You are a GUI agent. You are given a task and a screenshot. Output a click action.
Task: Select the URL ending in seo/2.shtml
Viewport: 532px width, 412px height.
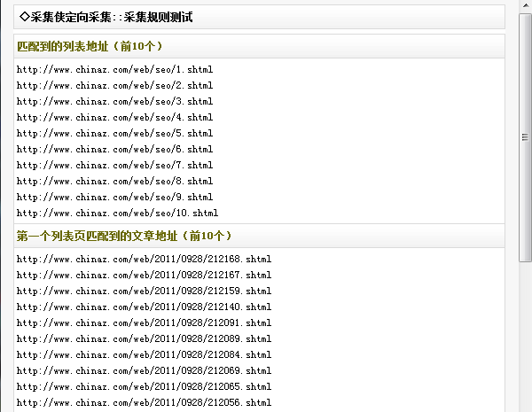click(x=114, y=85)
